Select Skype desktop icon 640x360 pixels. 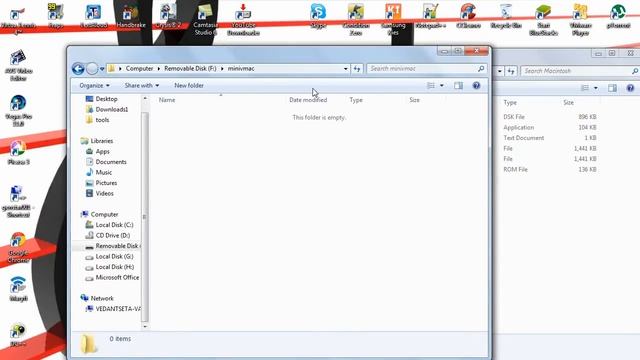318,16
